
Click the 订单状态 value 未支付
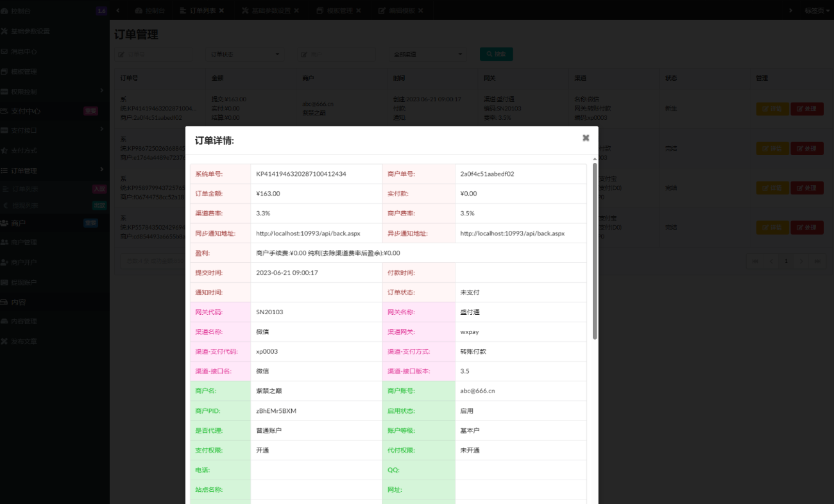[470, 292]
